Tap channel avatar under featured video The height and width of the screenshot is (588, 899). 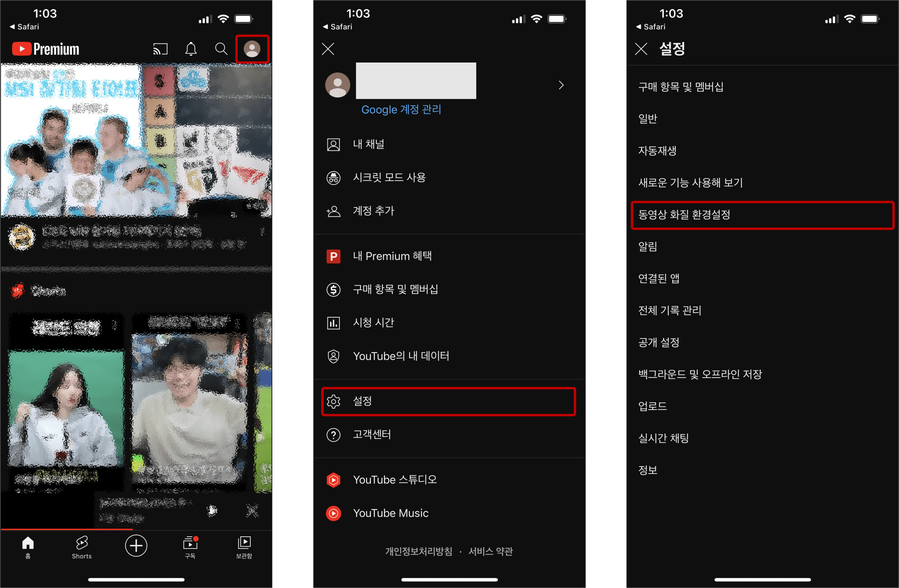(x=22, y=237)
